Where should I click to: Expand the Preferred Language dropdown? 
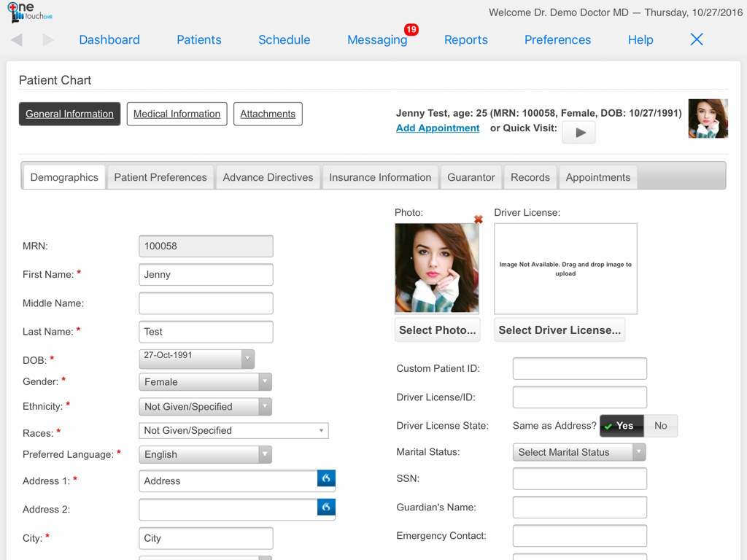pyautogui.click(x=265, y=454)
